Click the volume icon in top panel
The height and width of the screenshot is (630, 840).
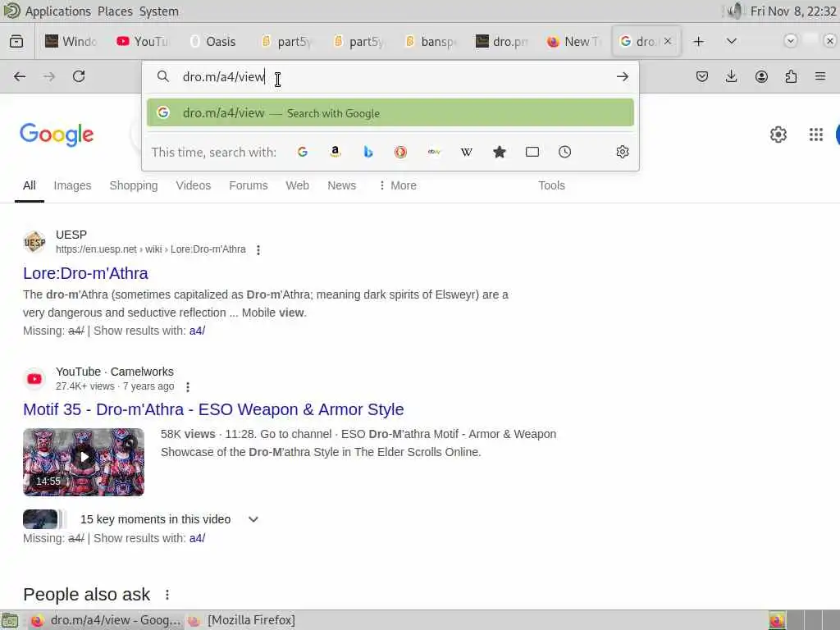(x=734, y=11)
